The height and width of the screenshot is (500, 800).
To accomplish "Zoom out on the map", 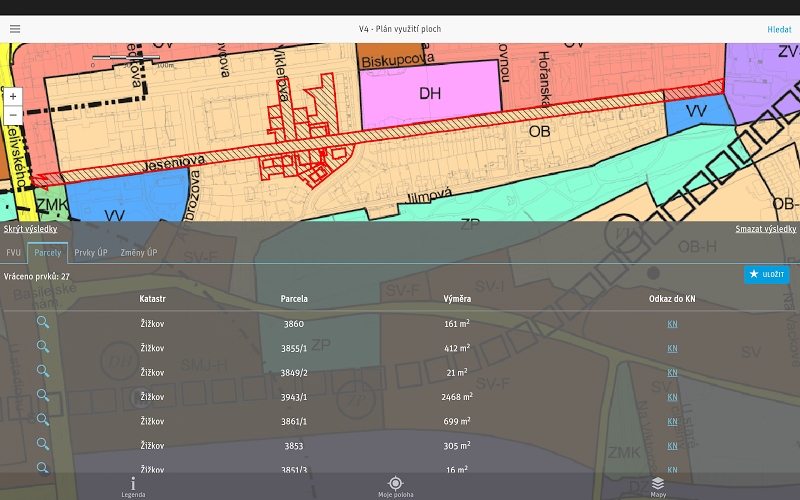I will pyautogui.click(x=13, y=115).
